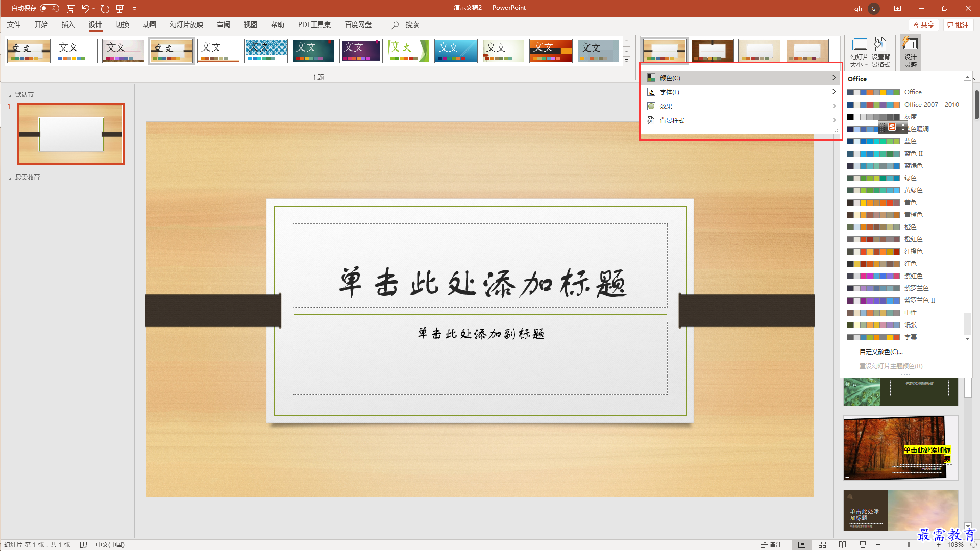Choose the 红色 color scheme
This screenshot has width=980, height=551.
[902, 264]
